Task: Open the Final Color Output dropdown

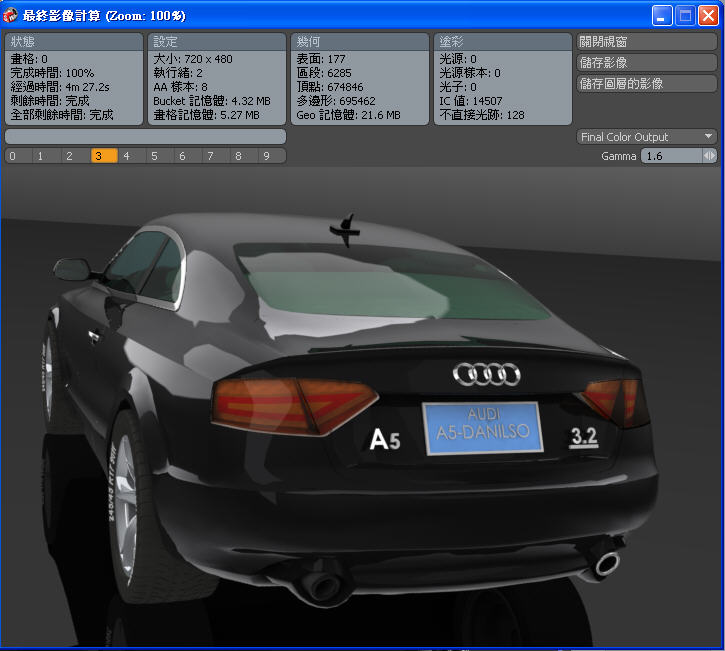Action: tap(646, 137)
